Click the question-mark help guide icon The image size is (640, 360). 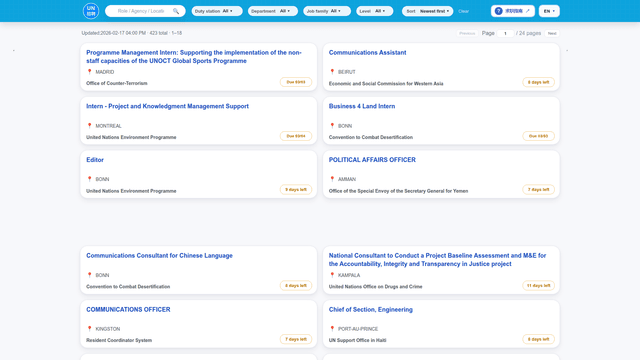click(x=498, y=11)
